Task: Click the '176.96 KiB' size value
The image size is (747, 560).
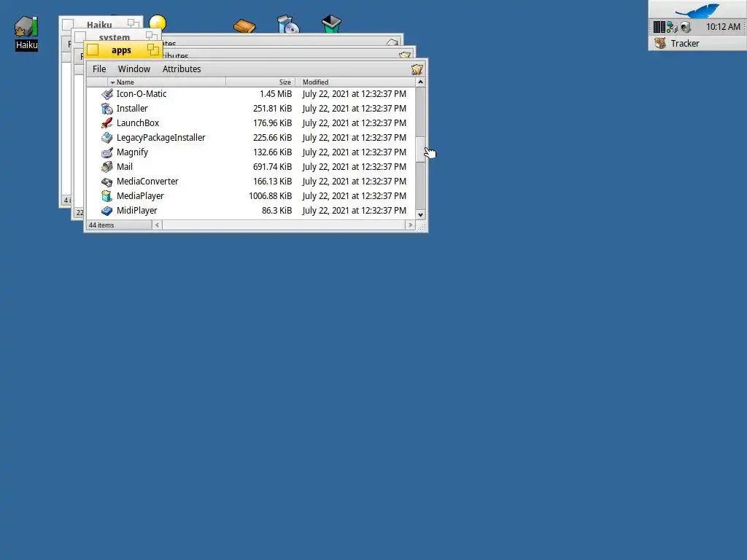Action: tap(273, 123)
